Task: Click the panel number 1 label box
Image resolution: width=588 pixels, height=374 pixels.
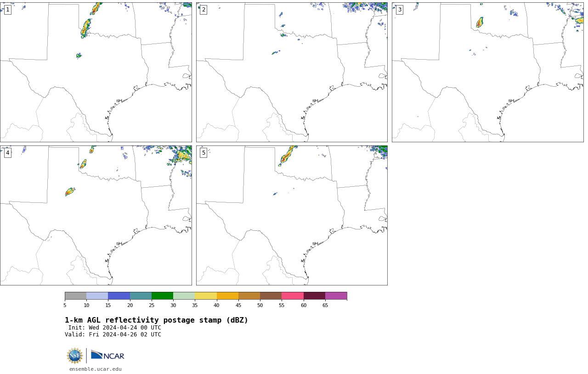Action: (7, 10)
